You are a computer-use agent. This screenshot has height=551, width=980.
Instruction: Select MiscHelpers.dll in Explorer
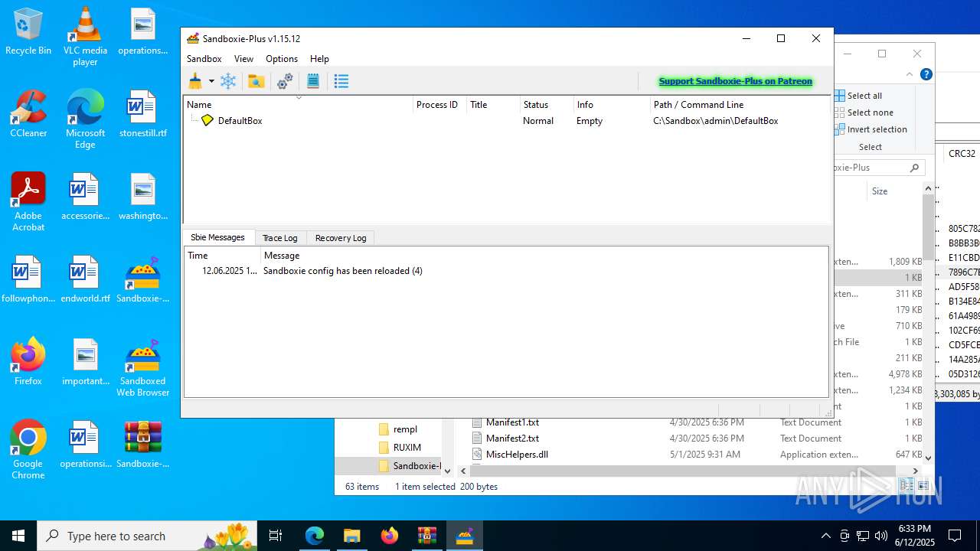click(x=517, y=455)
